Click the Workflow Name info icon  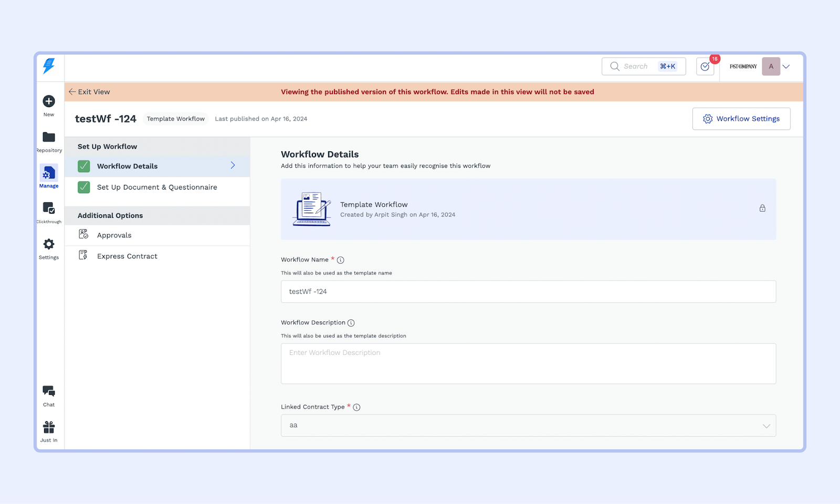pos(340,260)
